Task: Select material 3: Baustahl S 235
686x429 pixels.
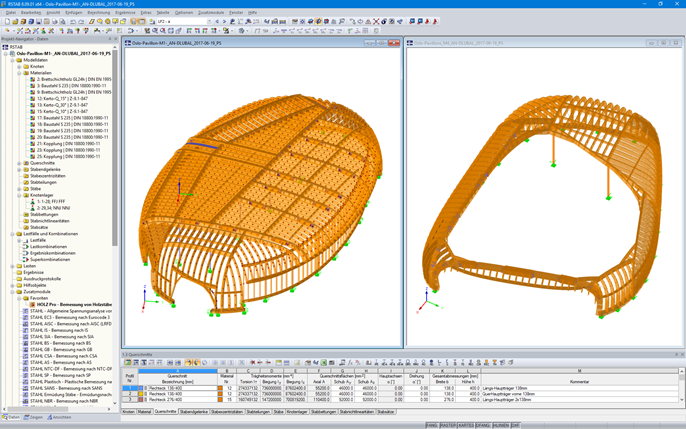Action: (x=71, y=86)
